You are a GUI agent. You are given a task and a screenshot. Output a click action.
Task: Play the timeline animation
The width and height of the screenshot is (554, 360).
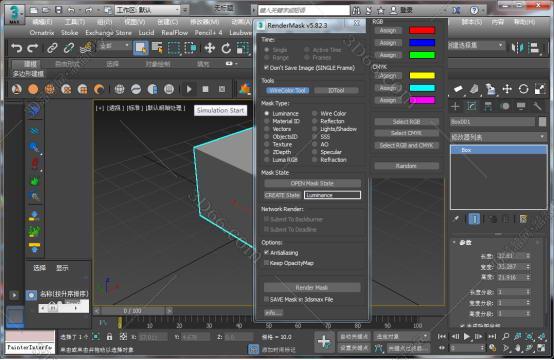[467, 337]
